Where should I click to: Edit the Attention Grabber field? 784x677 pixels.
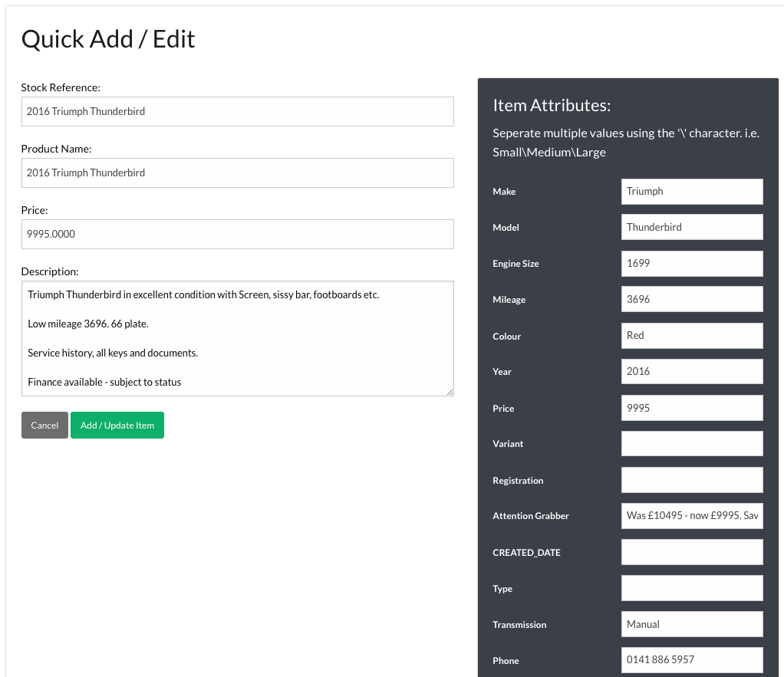[691, 516]
